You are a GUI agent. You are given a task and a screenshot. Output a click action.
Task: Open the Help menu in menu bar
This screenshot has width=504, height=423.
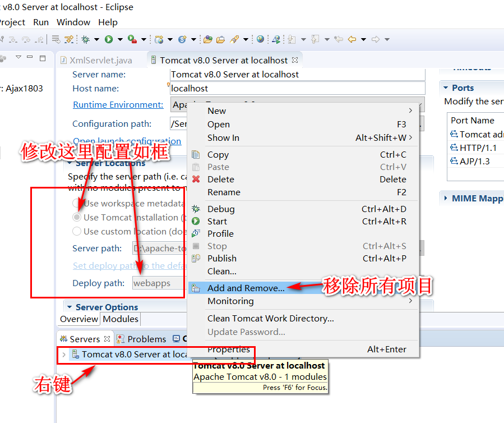[x=108, y=22]
